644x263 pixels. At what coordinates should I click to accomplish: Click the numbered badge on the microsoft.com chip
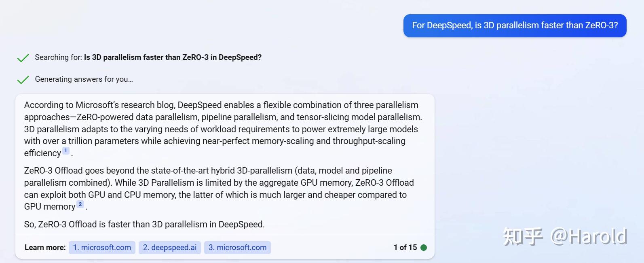pos(77,247)
